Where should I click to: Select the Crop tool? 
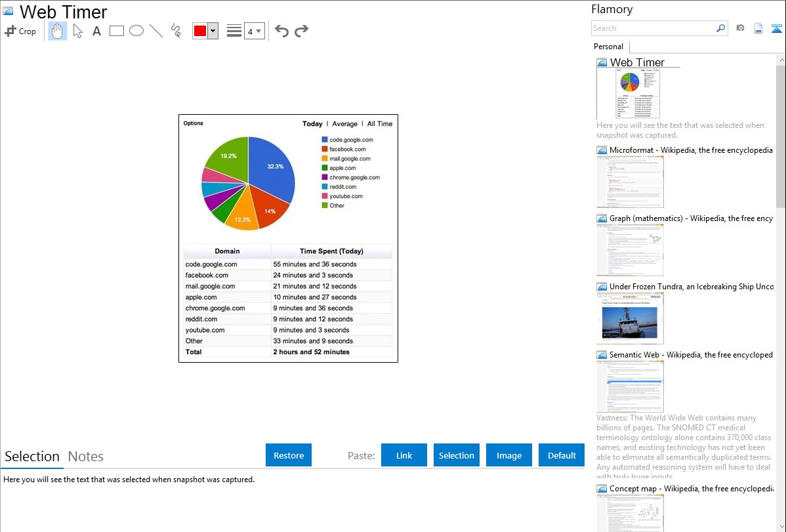20,31
